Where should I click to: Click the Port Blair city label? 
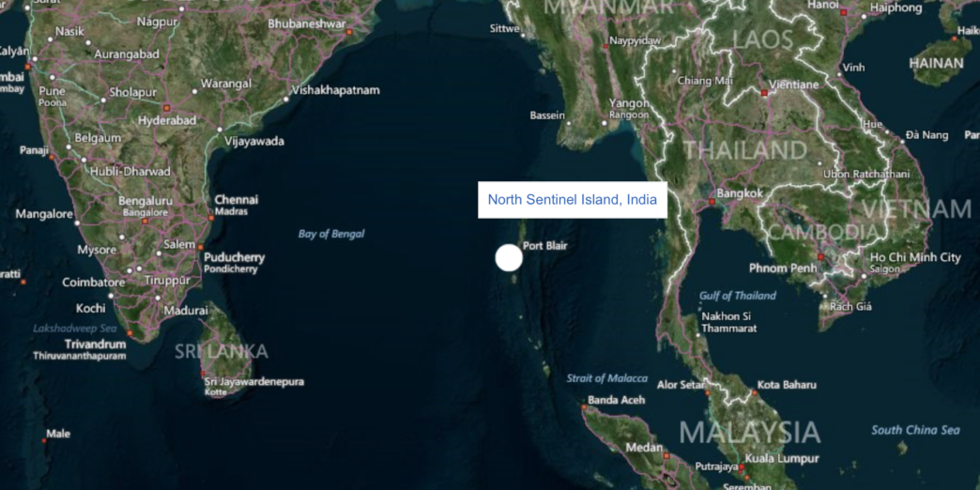click(544, 246)
